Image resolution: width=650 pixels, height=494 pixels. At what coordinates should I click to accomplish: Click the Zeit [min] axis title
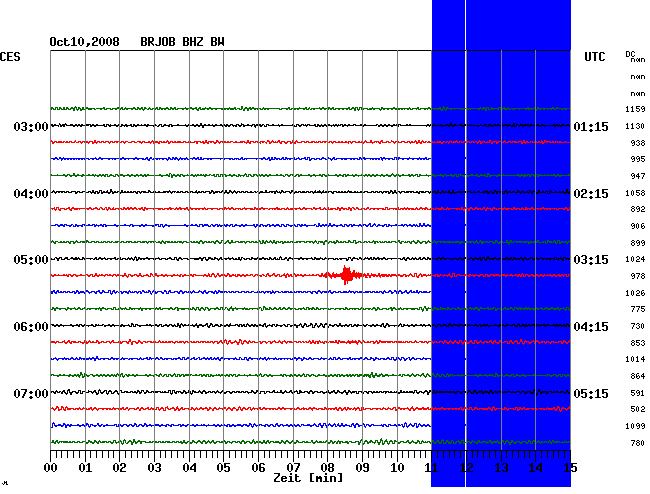[x=308, y=478]
